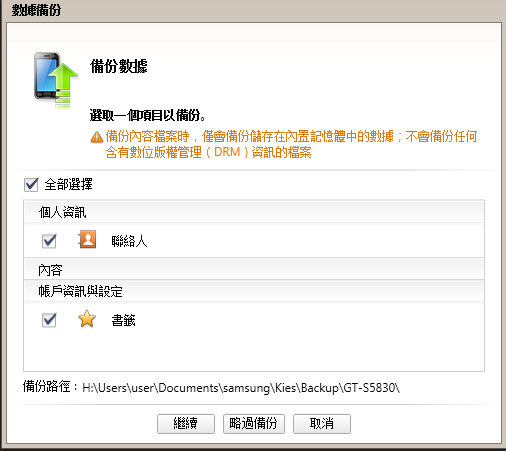Click the 略過備份 button
This screenshot has width=506, height=451.
point(254,424)
